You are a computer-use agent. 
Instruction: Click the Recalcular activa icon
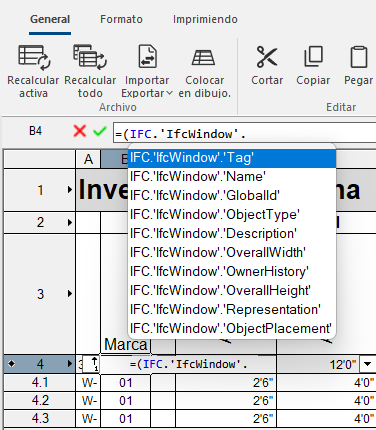(34, 57)
